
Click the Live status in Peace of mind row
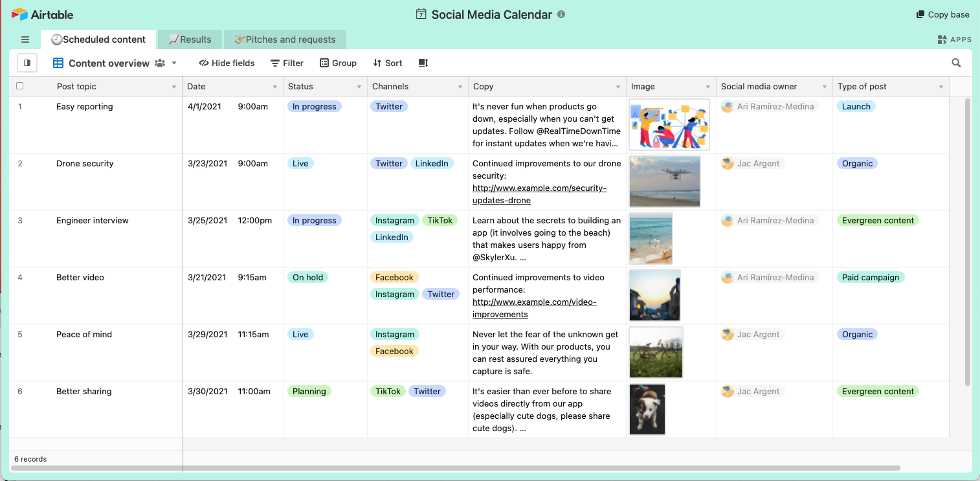[x=300, y=334]
